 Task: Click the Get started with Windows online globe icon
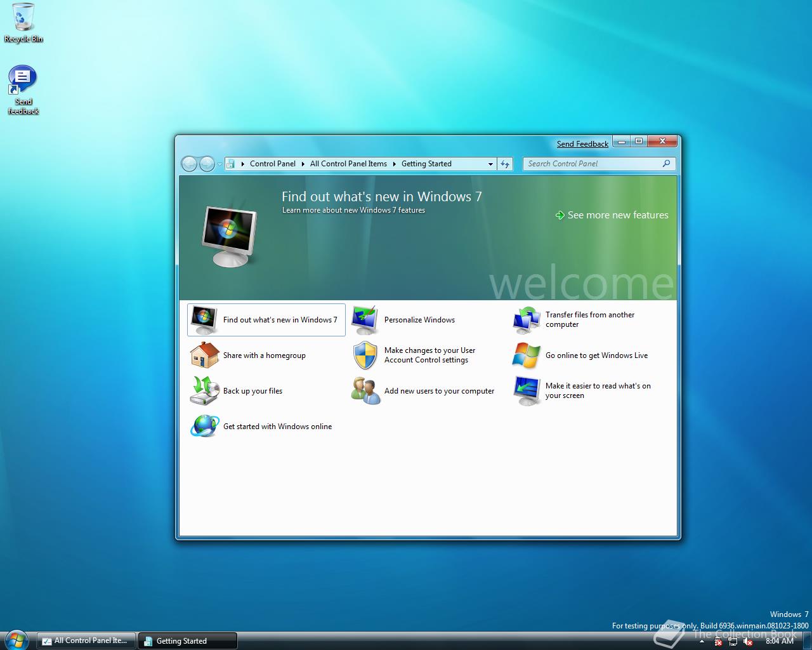tap(204, 427)
